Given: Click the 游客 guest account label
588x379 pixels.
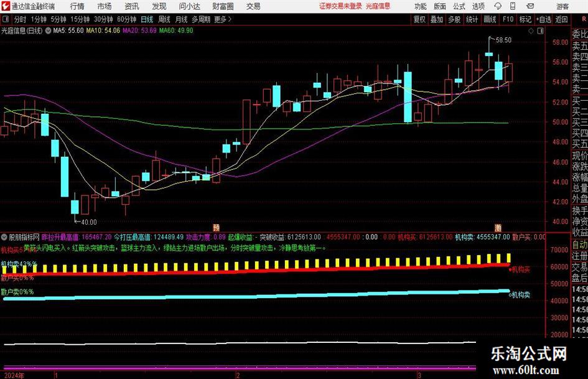Looking at the screenshot, I should 562,6.
